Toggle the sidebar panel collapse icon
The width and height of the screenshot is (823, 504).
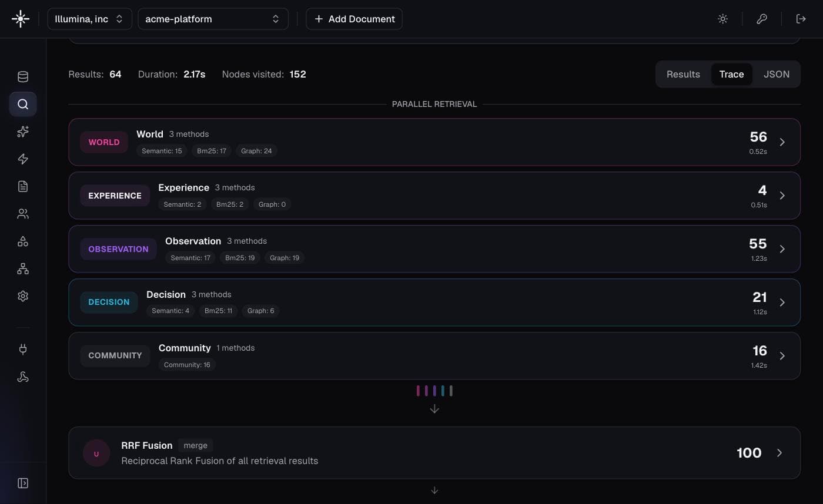tap(23, 483)
